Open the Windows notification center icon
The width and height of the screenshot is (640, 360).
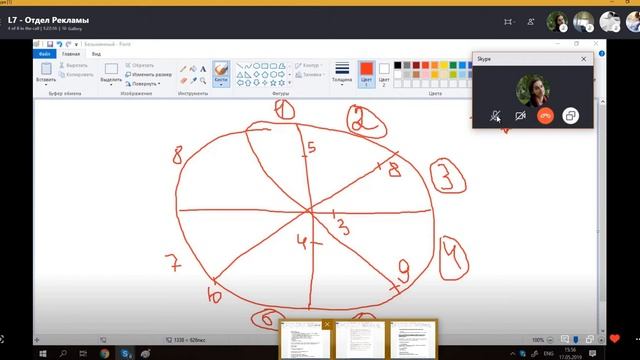[x=592, y=353]
